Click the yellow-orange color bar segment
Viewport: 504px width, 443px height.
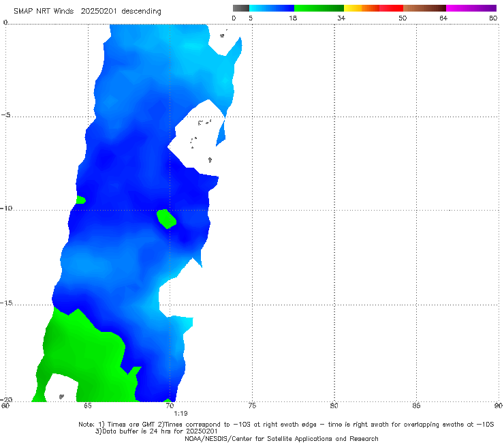point(362,8)
